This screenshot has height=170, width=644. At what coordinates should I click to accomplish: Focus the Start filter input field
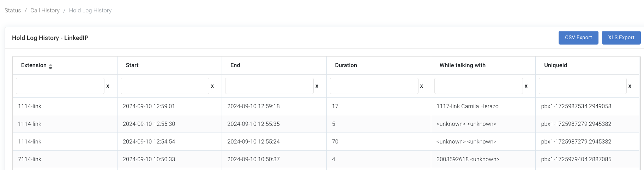(x=165, y=86)
